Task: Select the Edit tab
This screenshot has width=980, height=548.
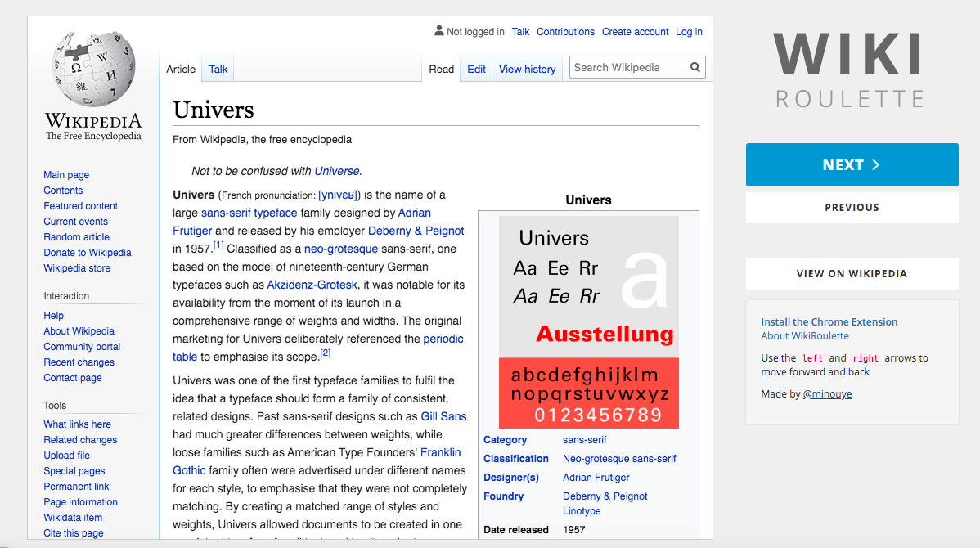Action: pyautogui.click(x=476, y=70)
